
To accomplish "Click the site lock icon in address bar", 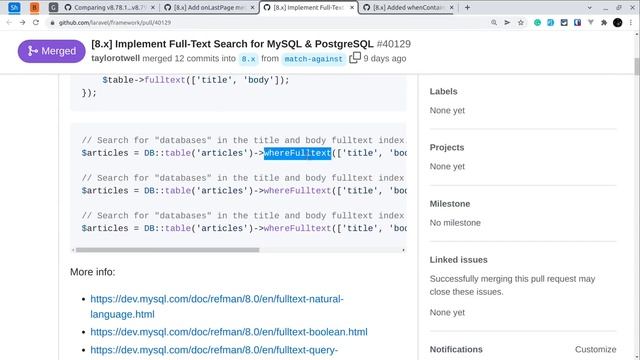I will (52, 22).
